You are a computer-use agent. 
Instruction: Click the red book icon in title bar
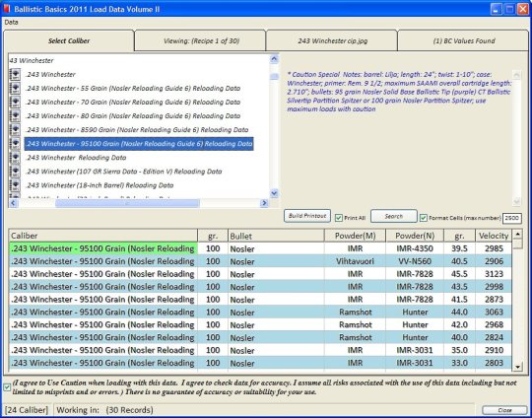[7, 9]
